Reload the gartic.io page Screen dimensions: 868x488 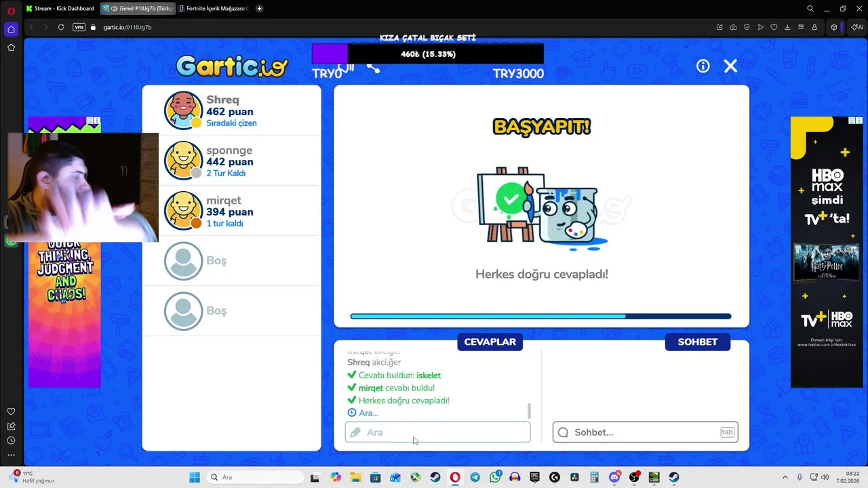pyautogui.click(x=61, y=27)
